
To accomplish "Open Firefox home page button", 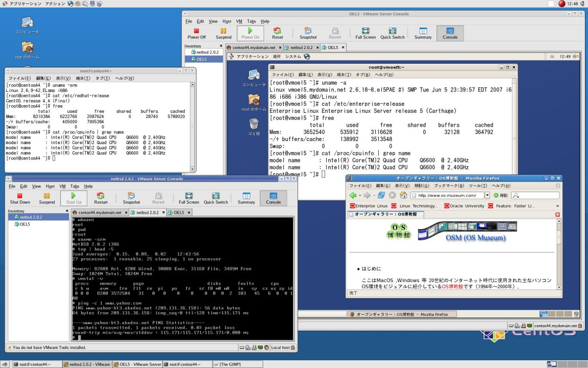I will [404, 195].
